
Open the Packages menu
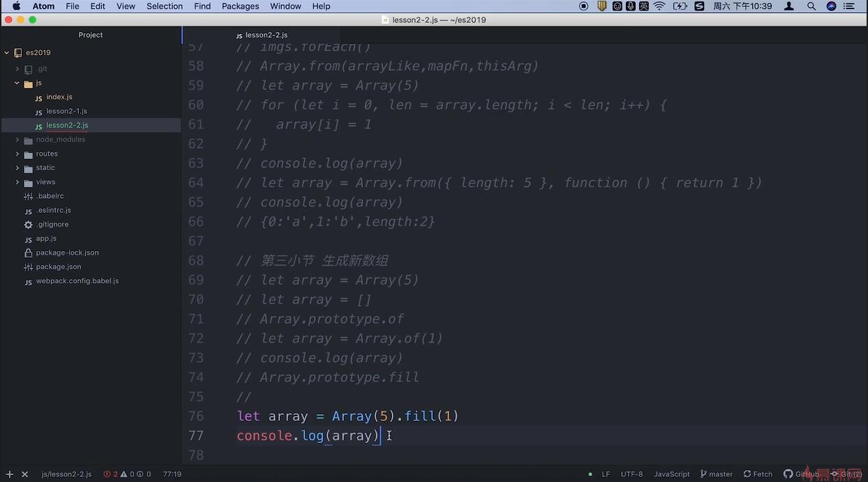[240, 6]
